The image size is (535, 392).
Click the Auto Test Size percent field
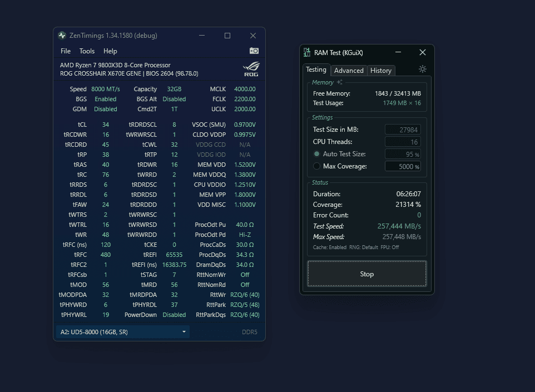(x=403, y=154)
